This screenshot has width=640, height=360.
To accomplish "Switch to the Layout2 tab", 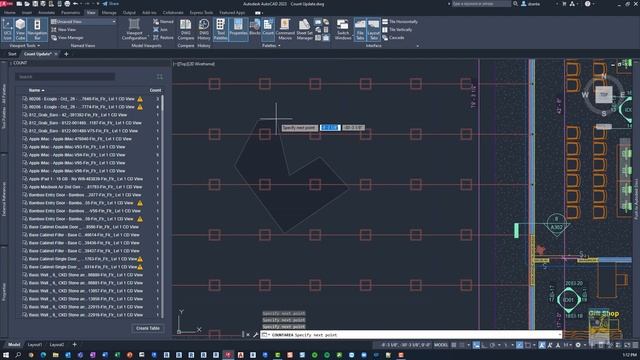I will [x=57, y=345].
